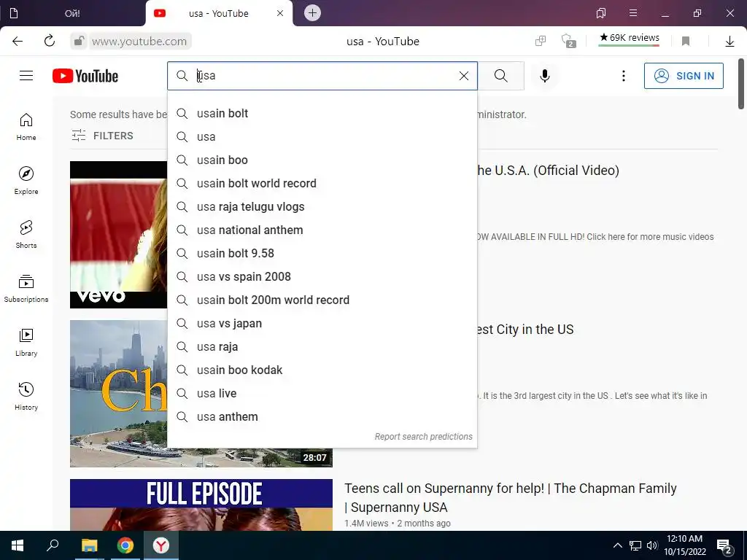
Task: Clear the search box with the X icon
Action: click(x=463, y=76)
